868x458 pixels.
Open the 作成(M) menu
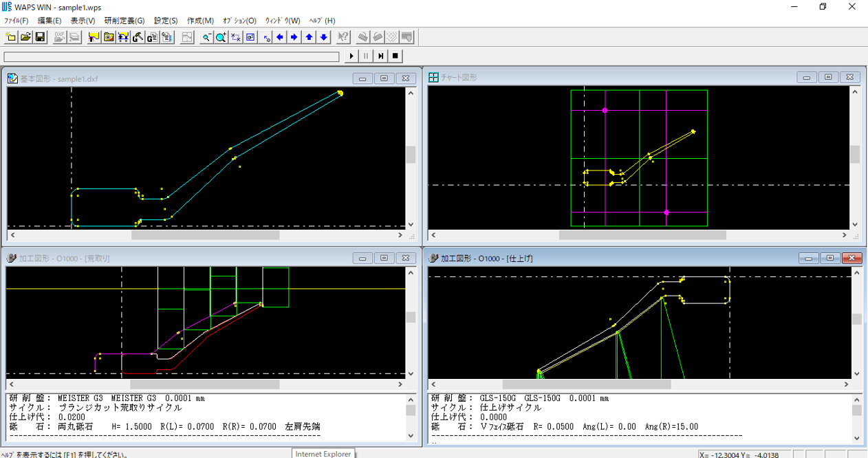pyautogui.click(x=201, y=21)
